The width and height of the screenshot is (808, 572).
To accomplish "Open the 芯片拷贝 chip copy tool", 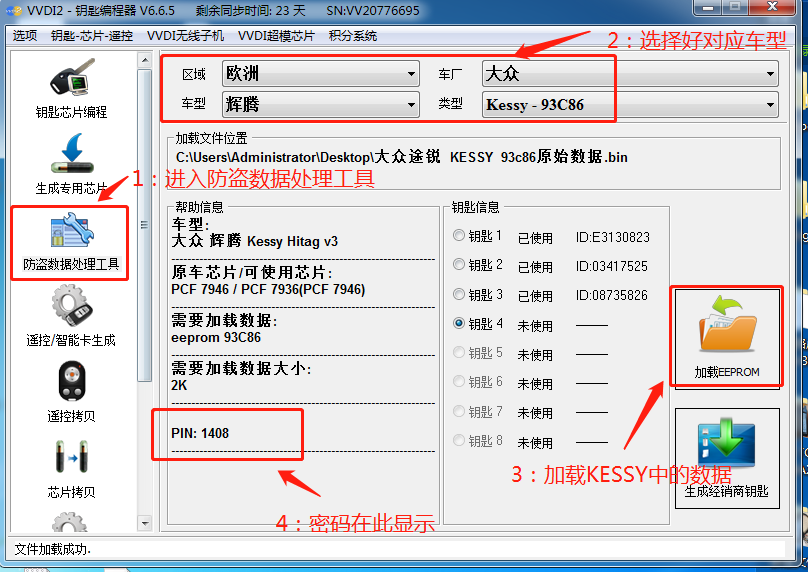I will tap(70, 465).
